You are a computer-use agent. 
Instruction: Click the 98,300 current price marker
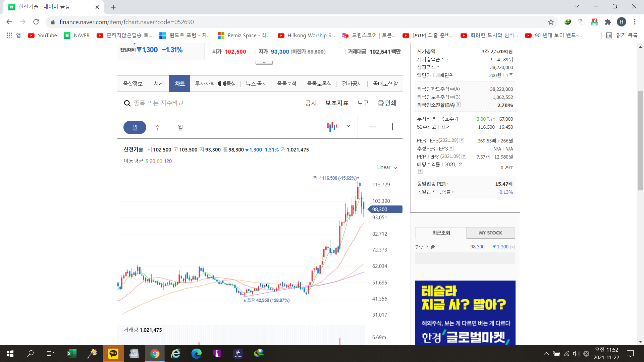(385, 209)
